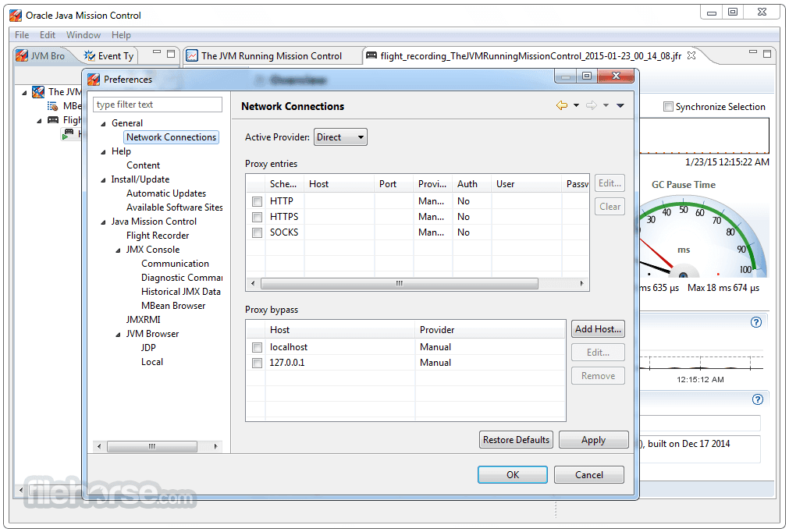Click Restore Defaults button
789x532 pixels.
point(516,439)
